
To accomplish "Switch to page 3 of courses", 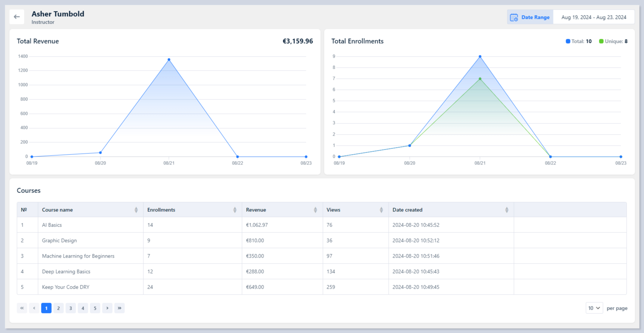I will click(71, 308).
